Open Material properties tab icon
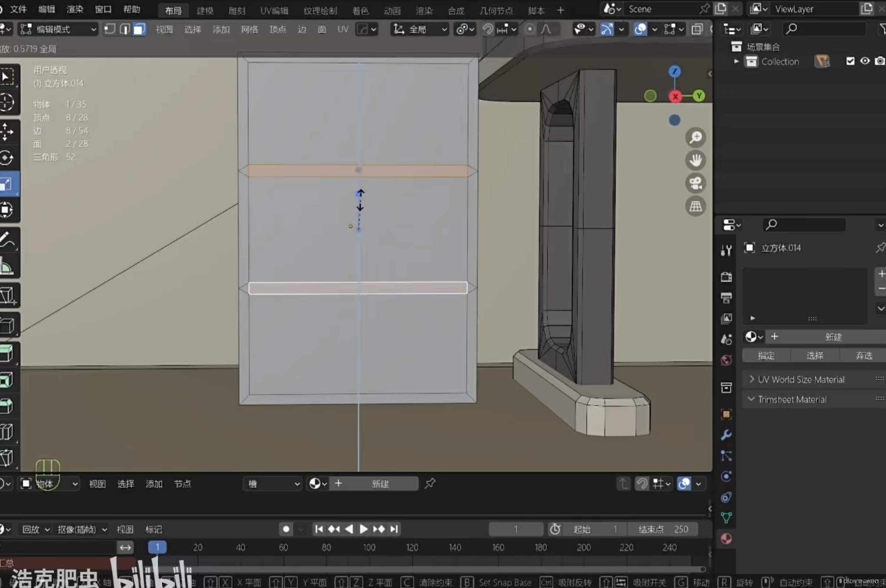 [x=726, y=538]
